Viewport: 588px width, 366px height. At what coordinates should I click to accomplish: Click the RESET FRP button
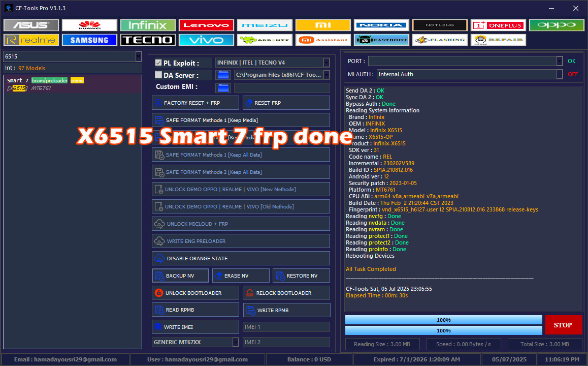tap(286, 103)
